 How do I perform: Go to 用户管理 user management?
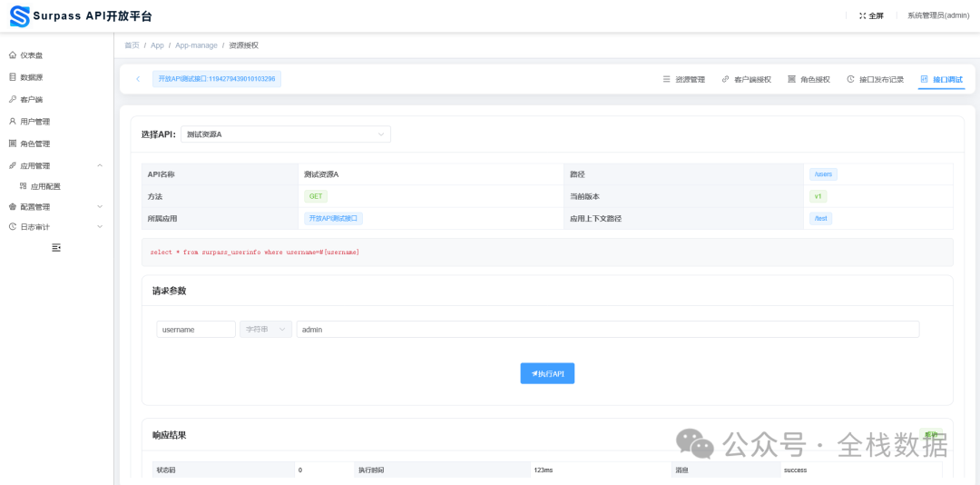pos(34,122)
